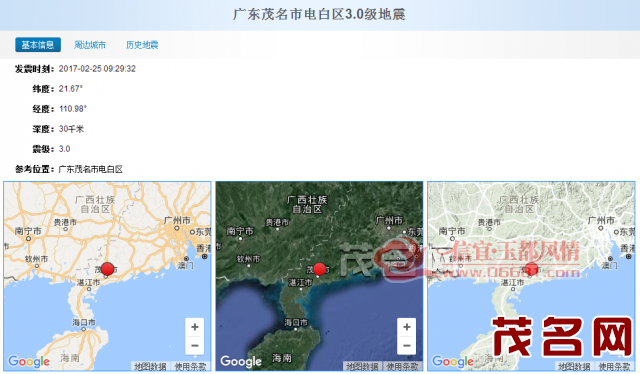Screen dimensions: 640x374
Task: Select the 基本信息 tab
Action: click(x=38, y=45)
